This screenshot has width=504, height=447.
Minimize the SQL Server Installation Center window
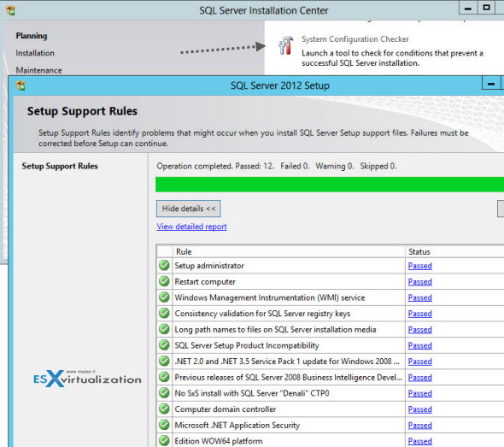468,8
